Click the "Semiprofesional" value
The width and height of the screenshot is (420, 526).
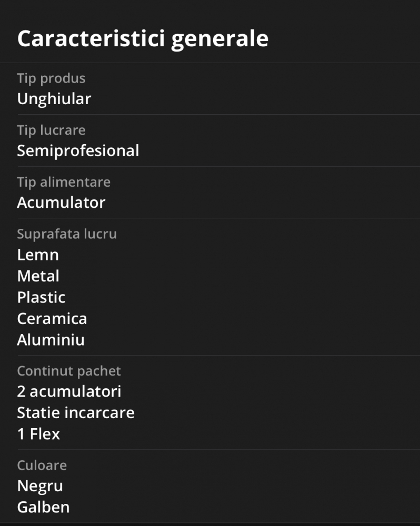coord(78,151)
